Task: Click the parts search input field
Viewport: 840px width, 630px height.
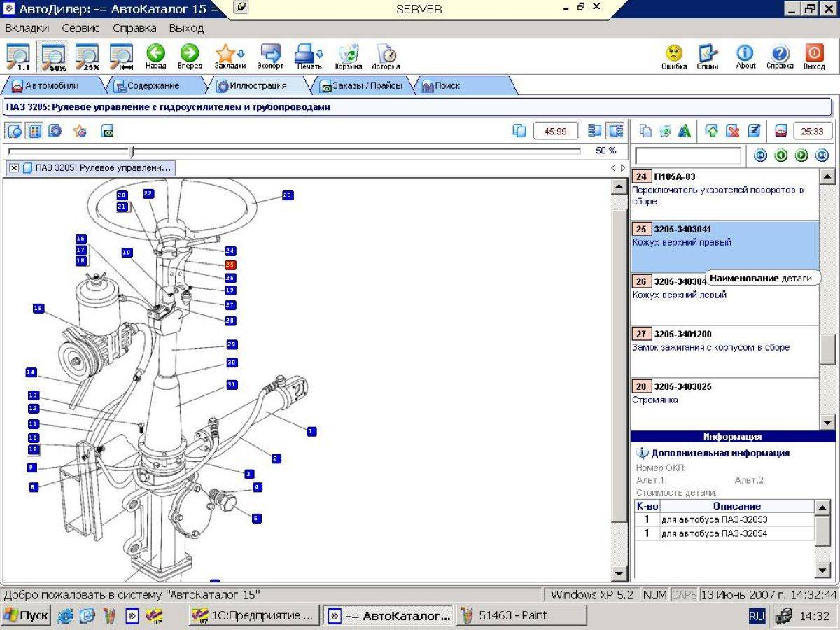Action: point(687,156)
